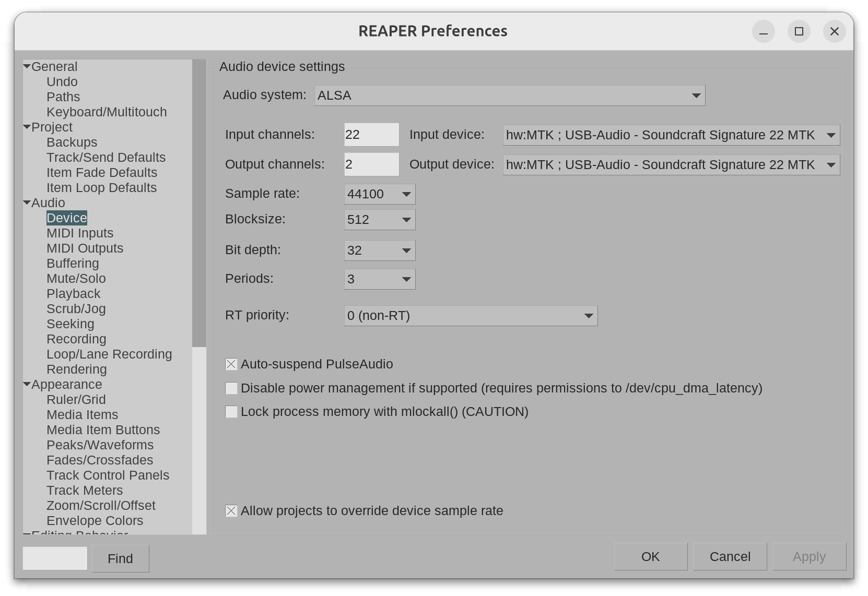Minimize the REAPER Preferences window
The image size is (868, 596).
pos(764,32)
